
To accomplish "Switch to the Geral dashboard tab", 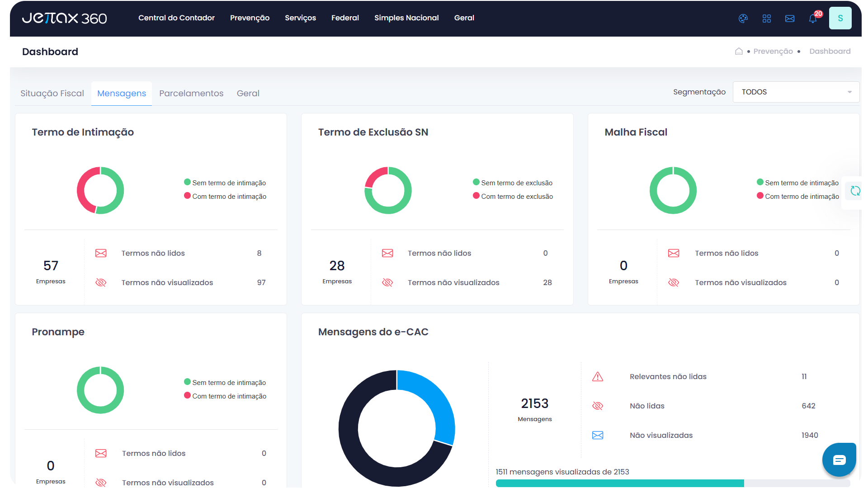I will pyautogui.click(x=248, y=93).
